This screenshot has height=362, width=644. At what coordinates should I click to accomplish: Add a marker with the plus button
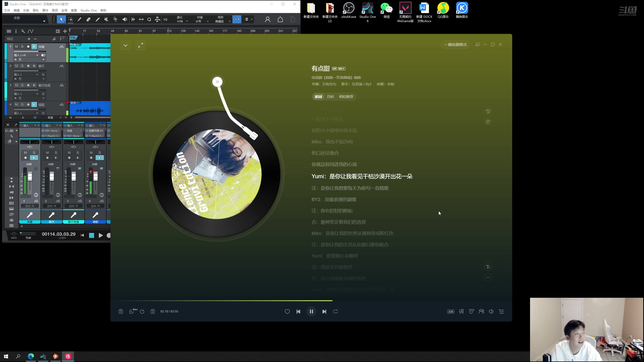29,39
